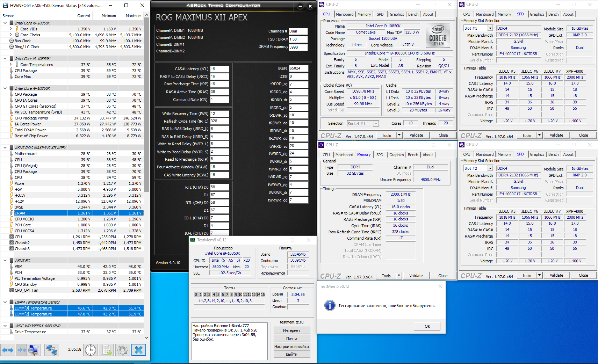The image size is (598, 364).
Task: Click the fan icon beside Chassis2
Action: (x=12, y=243)
